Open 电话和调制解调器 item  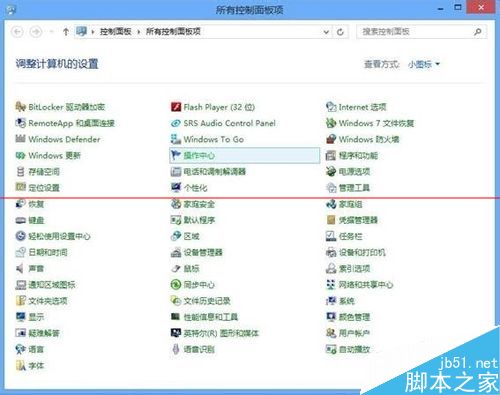[x=208, y=172]
